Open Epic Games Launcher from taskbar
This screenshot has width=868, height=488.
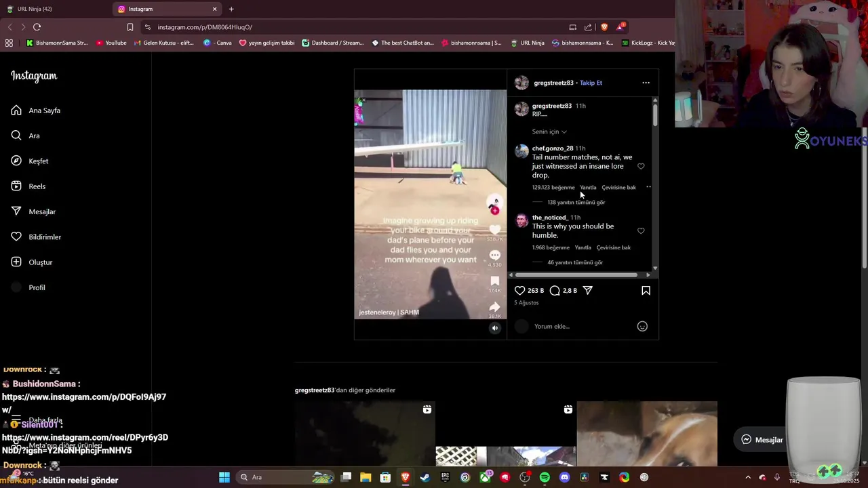coord(445,477)
